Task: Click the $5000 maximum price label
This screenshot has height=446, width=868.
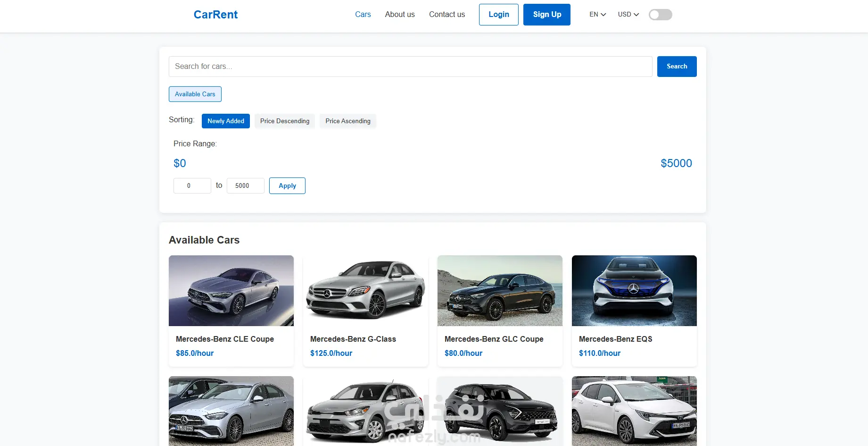Action: pyautogui.click(x=676, y=163)
